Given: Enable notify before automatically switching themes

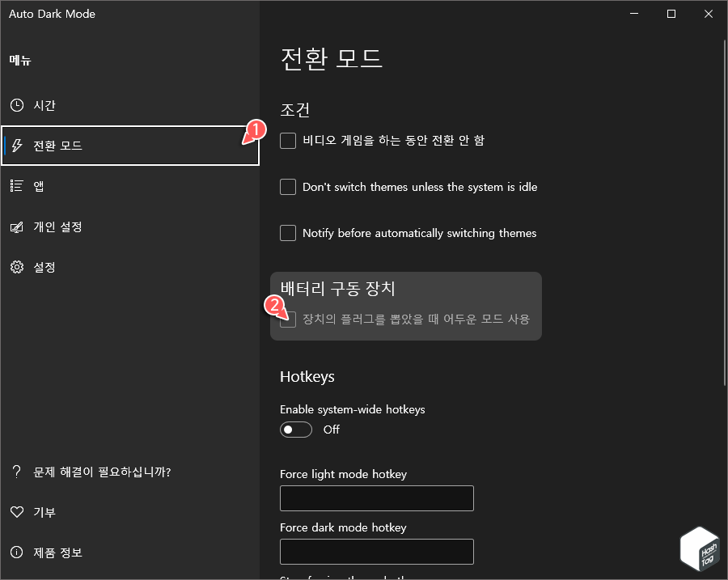Looking at the screenshot, I should pos(288,233).
